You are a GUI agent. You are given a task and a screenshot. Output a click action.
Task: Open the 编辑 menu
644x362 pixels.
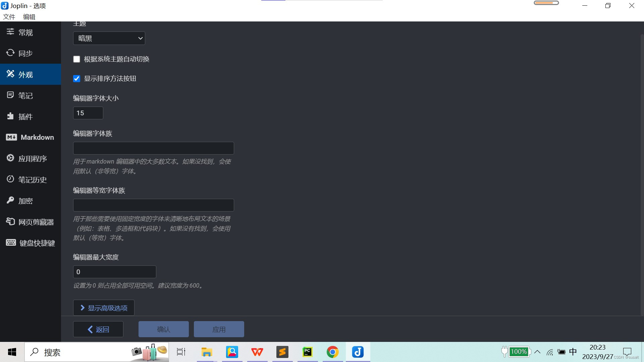pos(29,17)
